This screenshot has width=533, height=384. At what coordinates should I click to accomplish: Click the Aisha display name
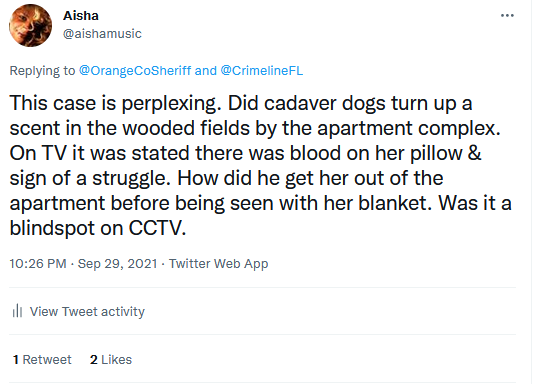click(x=81, y=16)
